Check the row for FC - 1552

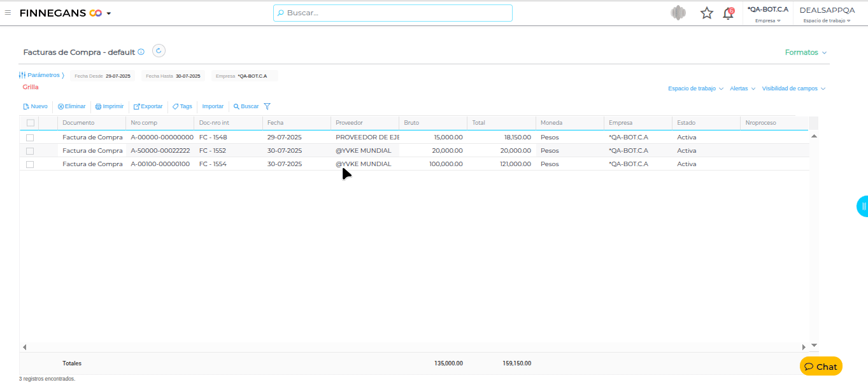pyautogui.click(x=30, y=151)
